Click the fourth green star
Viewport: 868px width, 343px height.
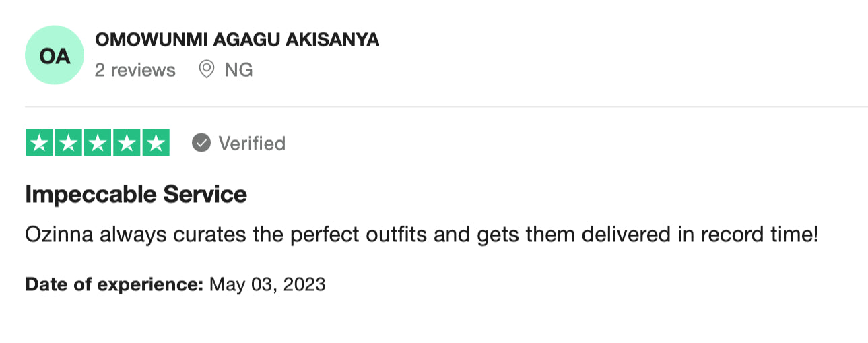click(x=127, y=143)
